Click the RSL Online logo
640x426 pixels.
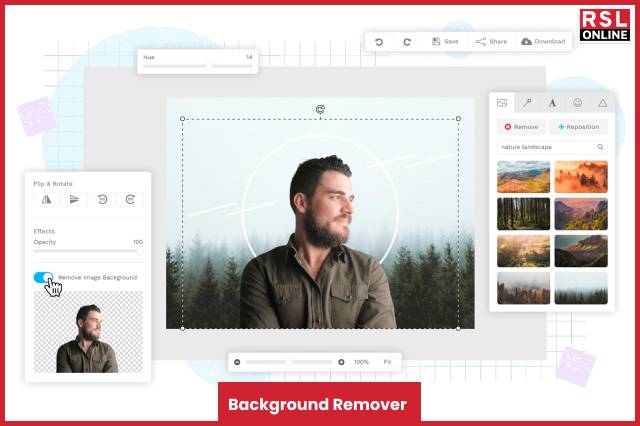click(x=604, y=25)
